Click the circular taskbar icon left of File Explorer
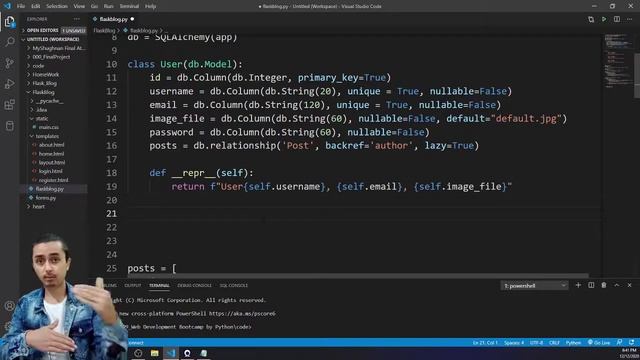The height and width of the screenshot is (360, 640). (x=138, y=353)
